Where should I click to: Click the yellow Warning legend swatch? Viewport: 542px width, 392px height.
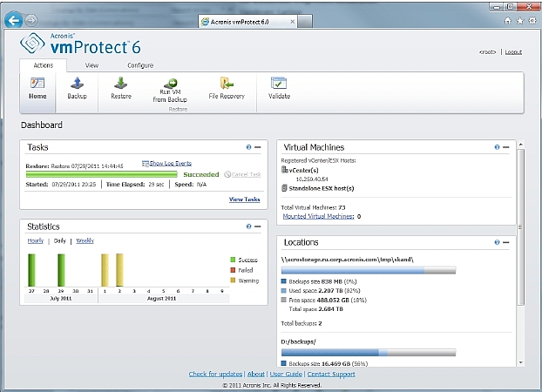(233, 280)
